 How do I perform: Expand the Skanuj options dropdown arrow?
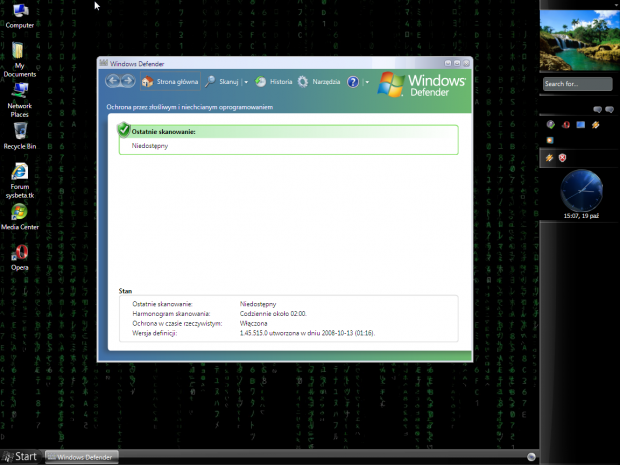point(246,82)
